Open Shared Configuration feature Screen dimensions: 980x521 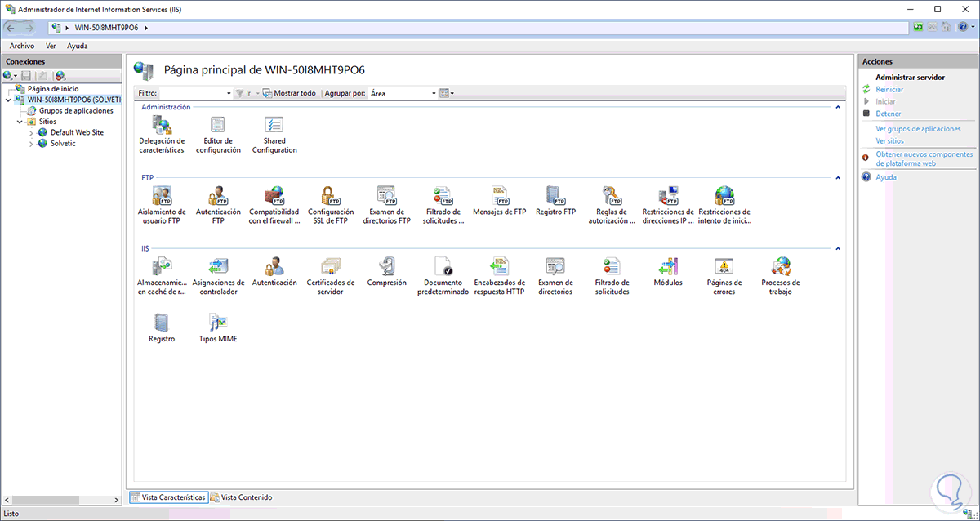[x=274, y=134]
